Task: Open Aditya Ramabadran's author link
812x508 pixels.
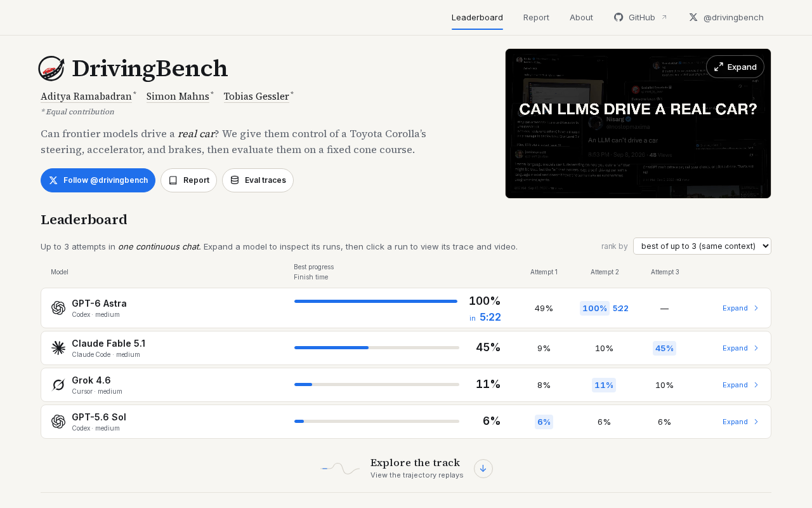Action: click(x=86, y=97)
